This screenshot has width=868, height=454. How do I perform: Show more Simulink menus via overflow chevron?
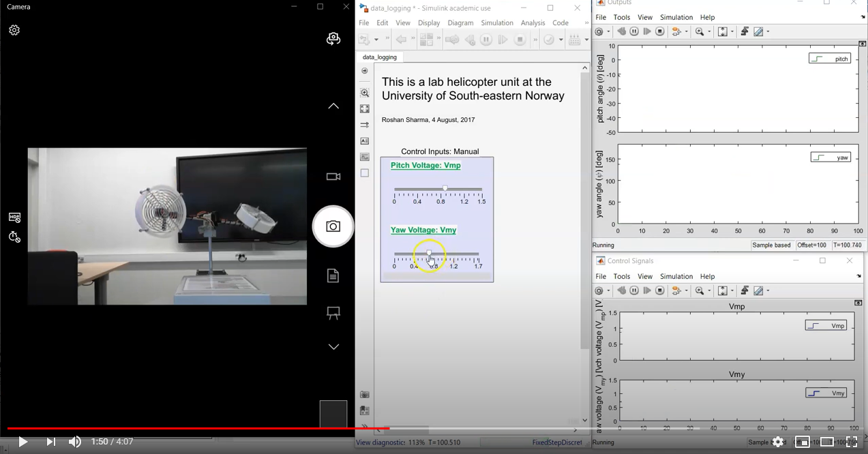click(x=586, y=23)
